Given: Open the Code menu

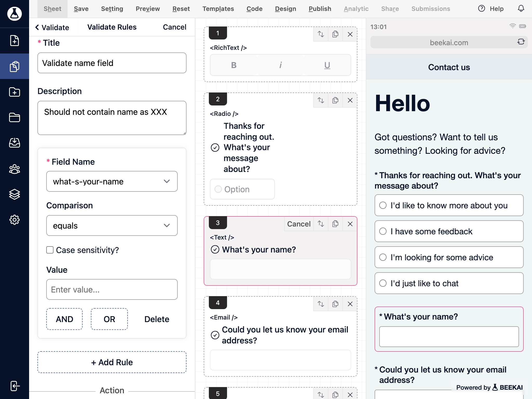Looking at the screenshot, I should pyautogui.click(x=254, y=9).
